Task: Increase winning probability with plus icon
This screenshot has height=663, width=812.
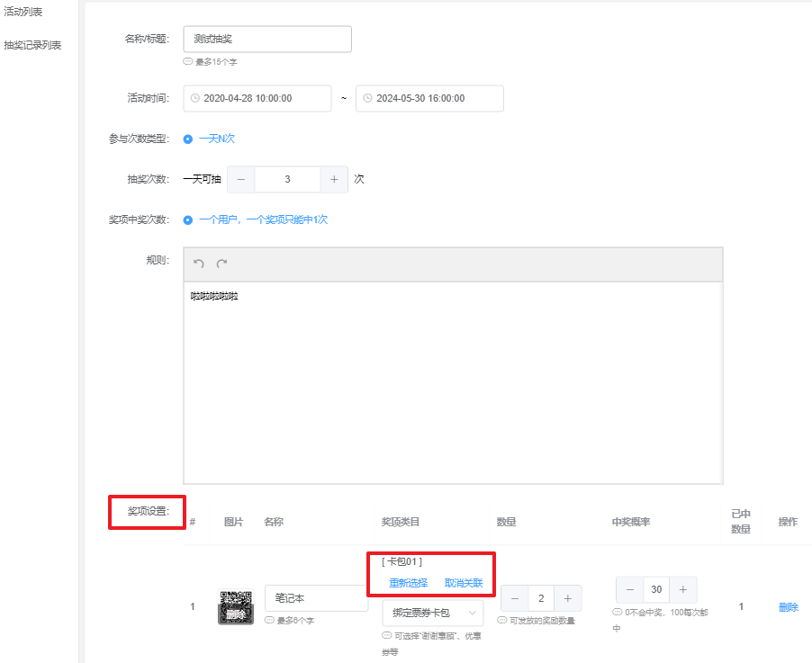Action: click(x=682, y=590)
